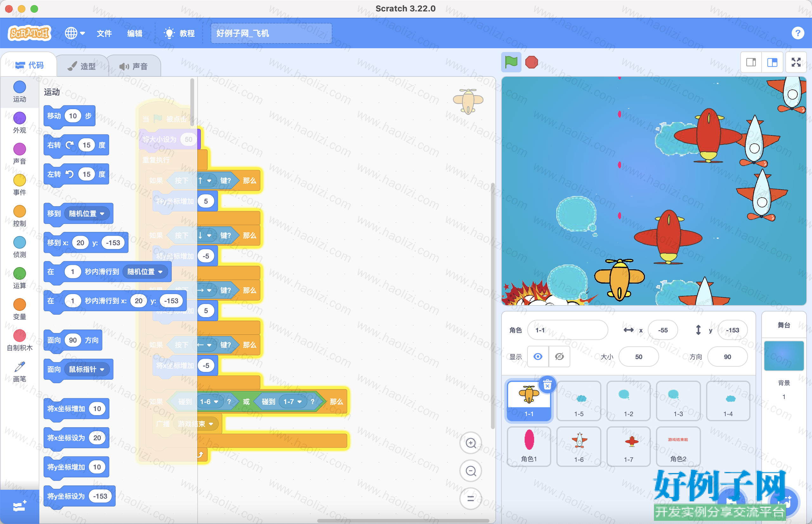This screenshot has height=524, width=812.
Task: Zoom out the code workspace
Action: pos(471,471)
